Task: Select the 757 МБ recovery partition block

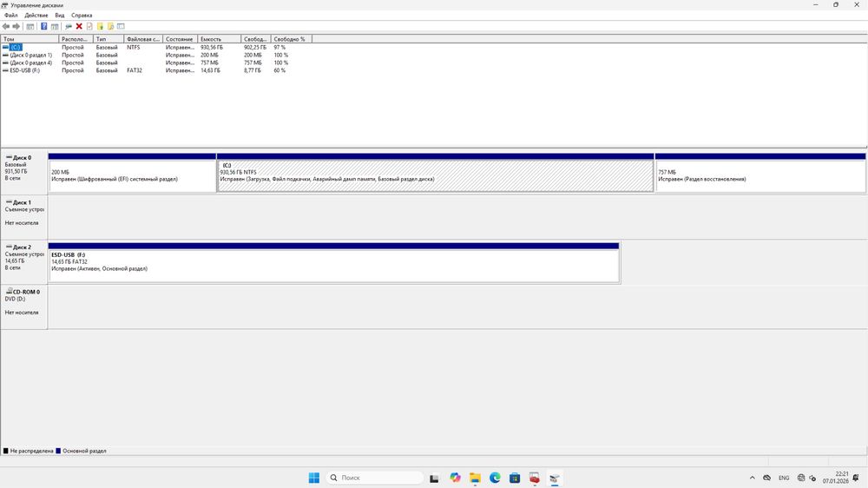Action: click(x=760, y=174)
